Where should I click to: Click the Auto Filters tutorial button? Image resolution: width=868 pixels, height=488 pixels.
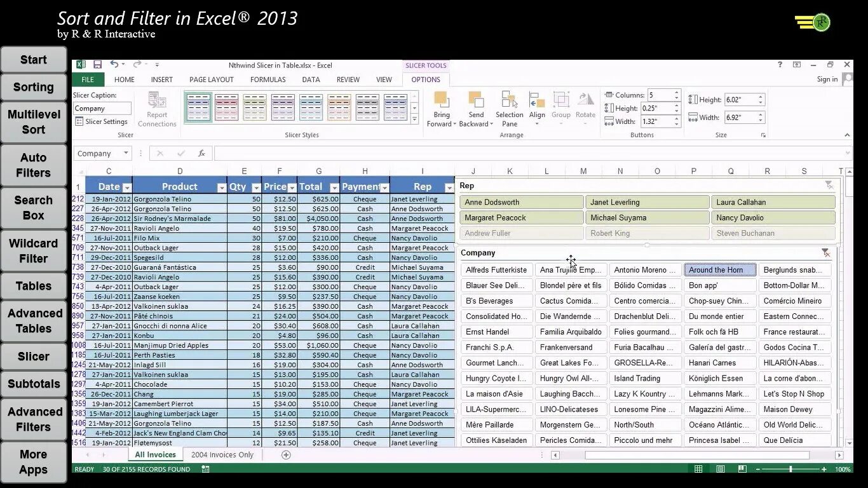coord(34,165)
